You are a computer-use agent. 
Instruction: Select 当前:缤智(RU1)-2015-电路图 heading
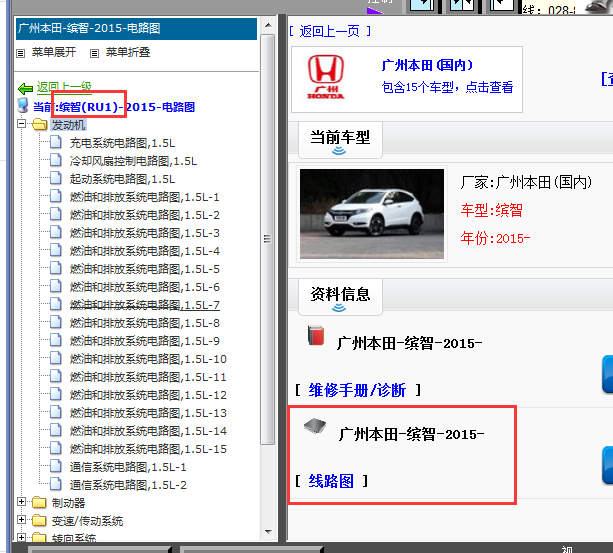[x=114, y=107]
